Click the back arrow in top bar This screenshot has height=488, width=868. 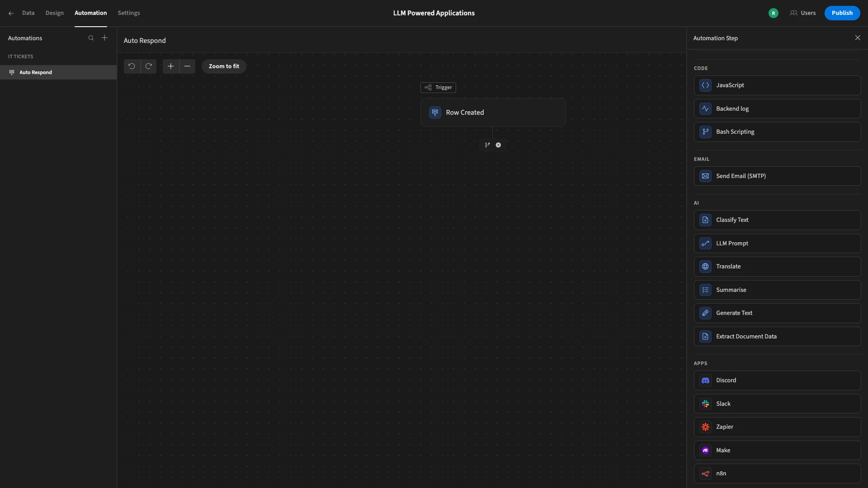click(11, 13)
